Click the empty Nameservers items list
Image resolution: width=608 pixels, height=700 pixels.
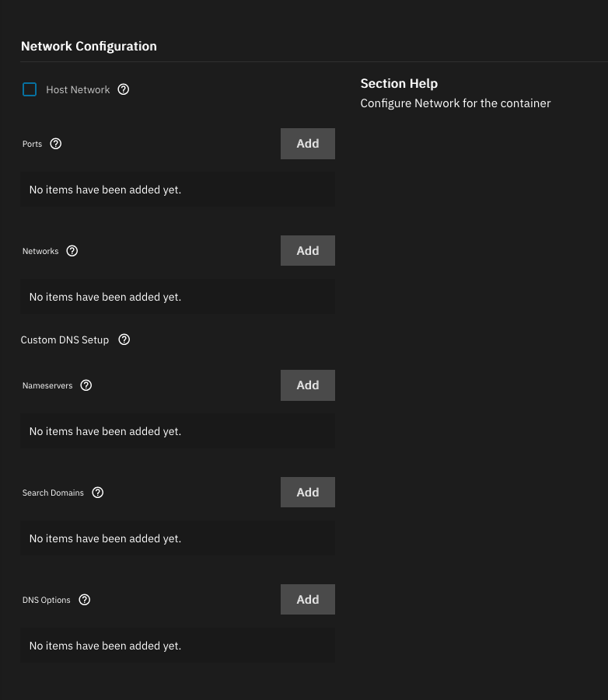(x=177, y=431)
